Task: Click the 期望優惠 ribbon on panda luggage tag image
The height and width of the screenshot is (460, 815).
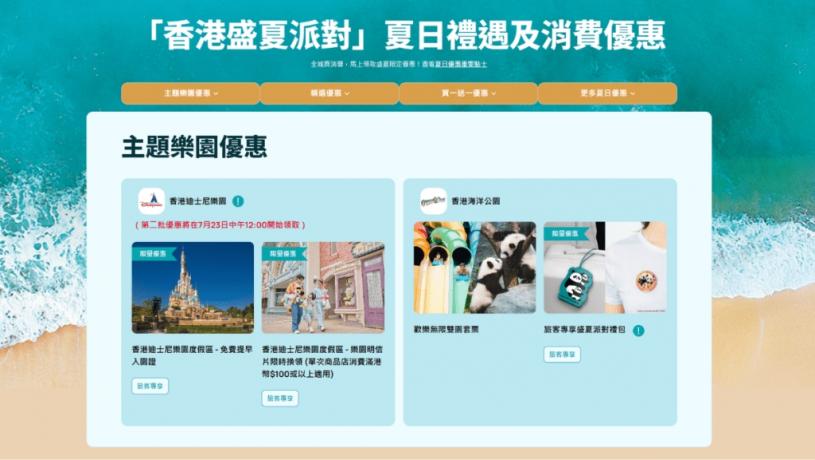Action: [565, 233]
